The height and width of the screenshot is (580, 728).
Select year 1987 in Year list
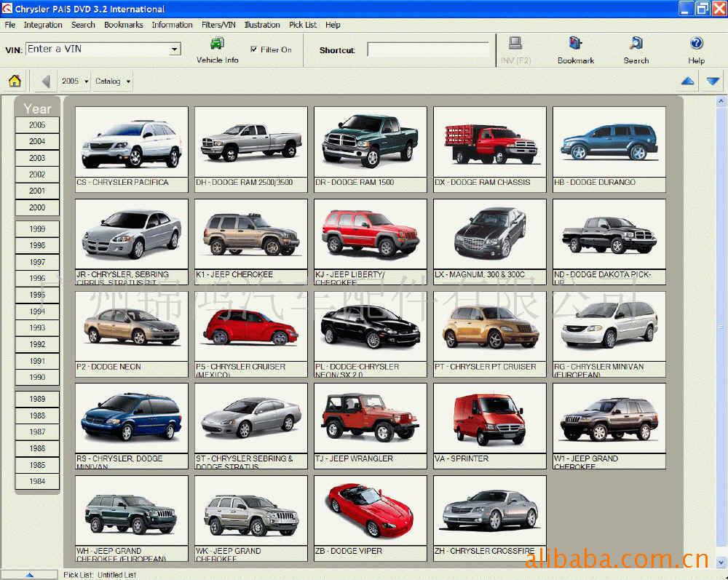pyautogui.click(x=37, y=432)
